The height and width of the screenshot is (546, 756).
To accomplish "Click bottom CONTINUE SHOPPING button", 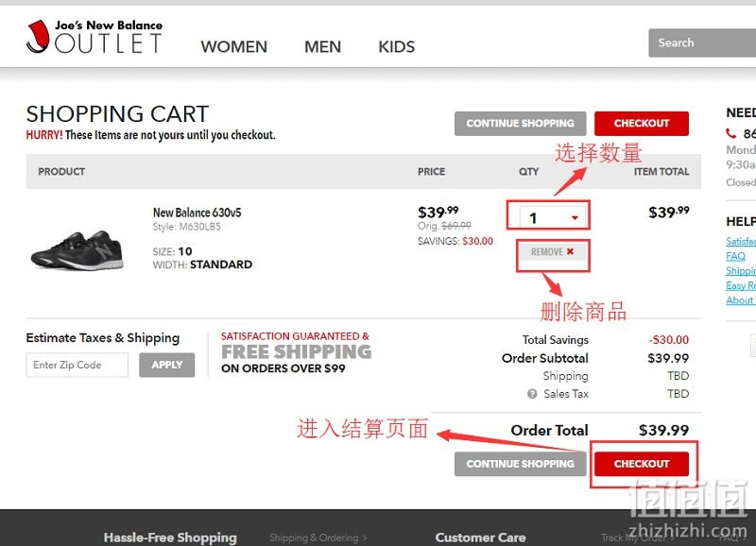I will click(520, 464).
